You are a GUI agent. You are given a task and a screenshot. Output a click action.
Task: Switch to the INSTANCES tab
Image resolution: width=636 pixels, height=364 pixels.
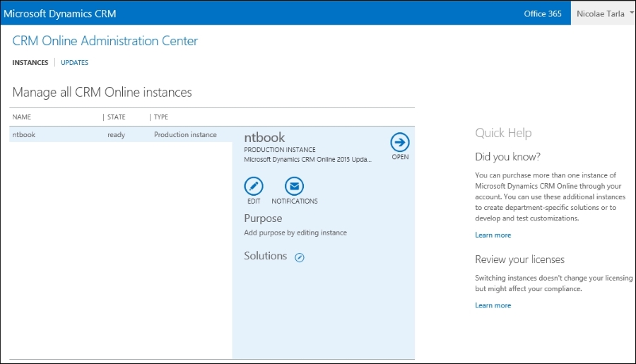30,62
